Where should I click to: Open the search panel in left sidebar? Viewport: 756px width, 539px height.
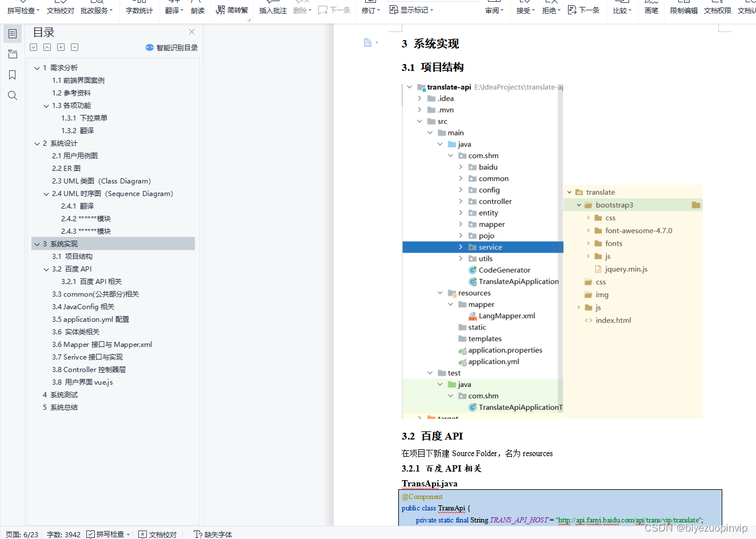click(13, 95)
